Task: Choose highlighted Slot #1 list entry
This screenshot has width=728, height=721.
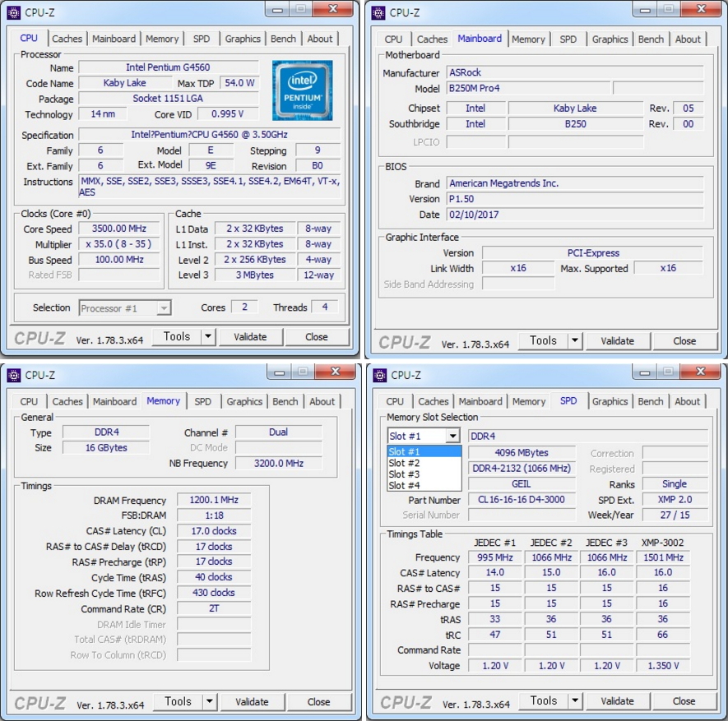Action: (424, 452)
